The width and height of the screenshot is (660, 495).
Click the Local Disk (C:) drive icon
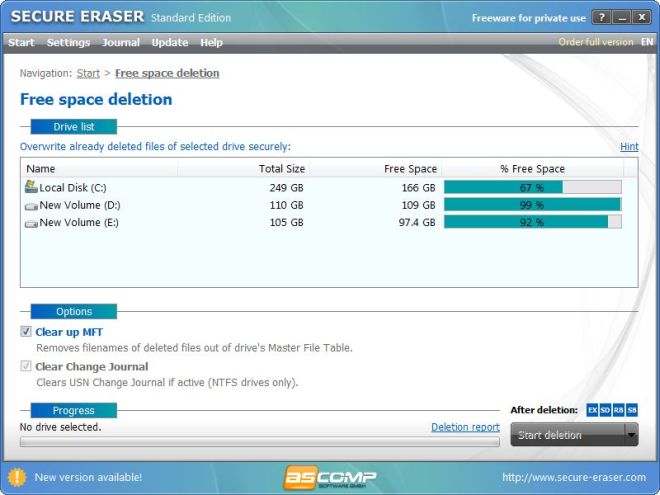[x=31, y=186]
